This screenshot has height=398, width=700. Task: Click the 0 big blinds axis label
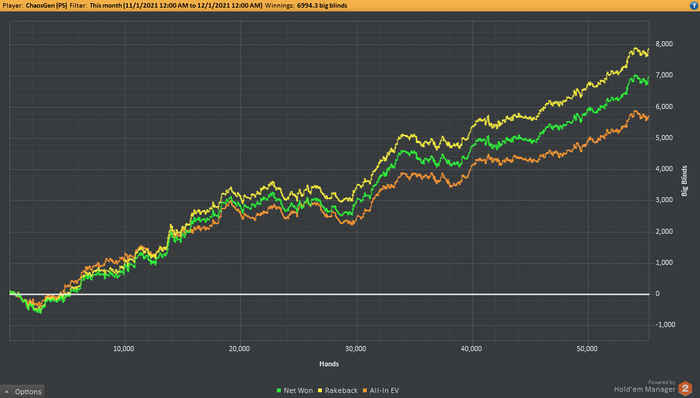tap(657, 294)
